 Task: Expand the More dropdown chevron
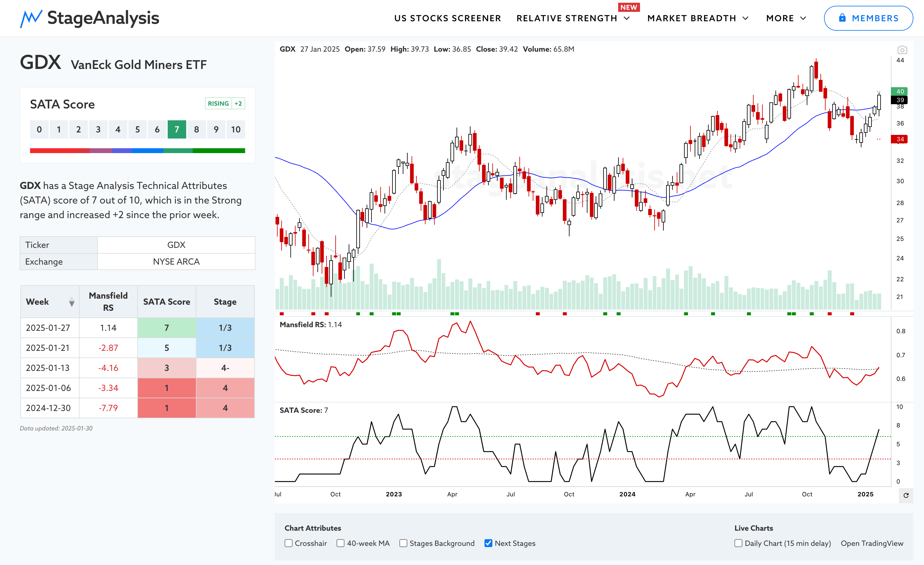803,18
